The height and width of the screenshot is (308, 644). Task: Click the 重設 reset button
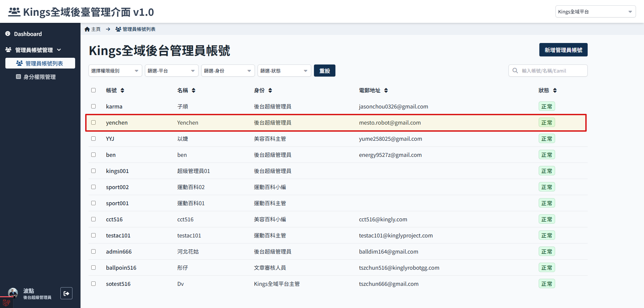325,71
